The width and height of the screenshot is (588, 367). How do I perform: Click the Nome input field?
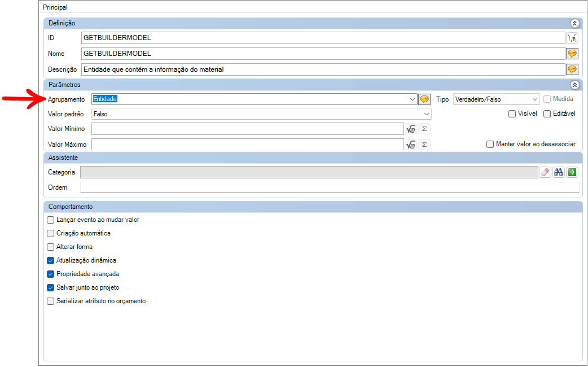pos(323,54)
